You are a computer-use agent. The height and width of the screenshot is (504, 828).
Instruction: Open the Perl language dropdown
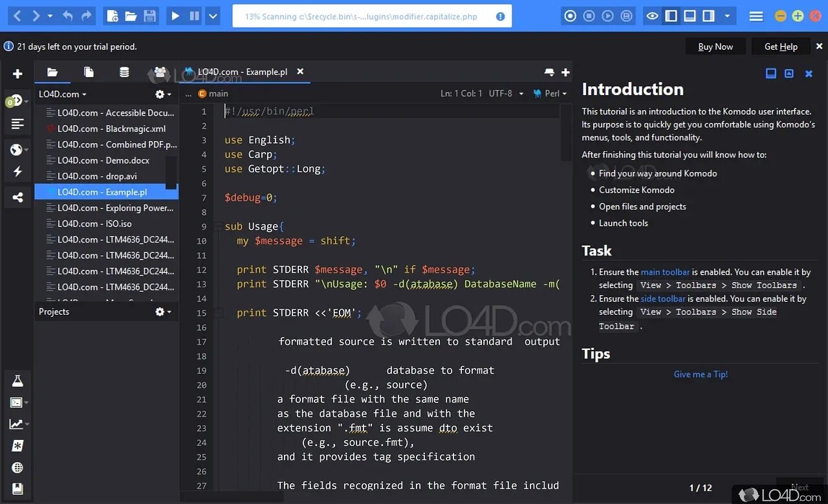550,94
